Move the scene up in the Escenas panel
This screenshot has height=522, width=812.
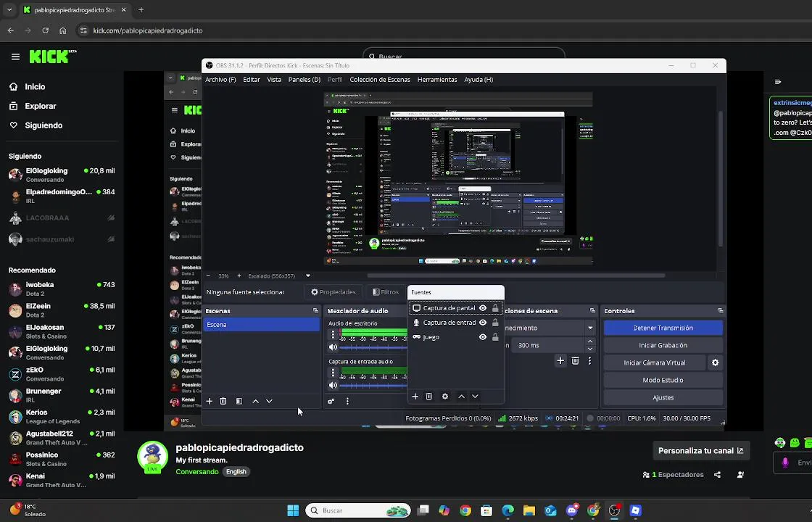click(255, 401)
